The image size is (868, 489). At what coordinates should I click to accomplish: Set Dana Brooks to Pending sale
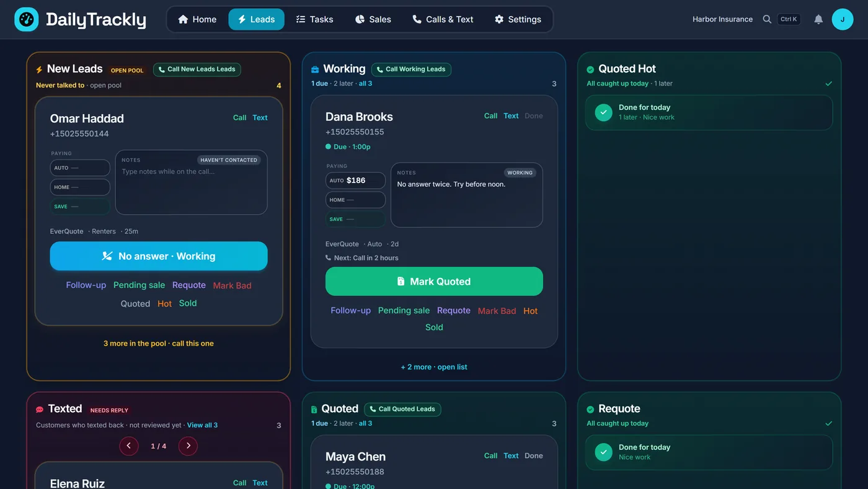(404, 311)
